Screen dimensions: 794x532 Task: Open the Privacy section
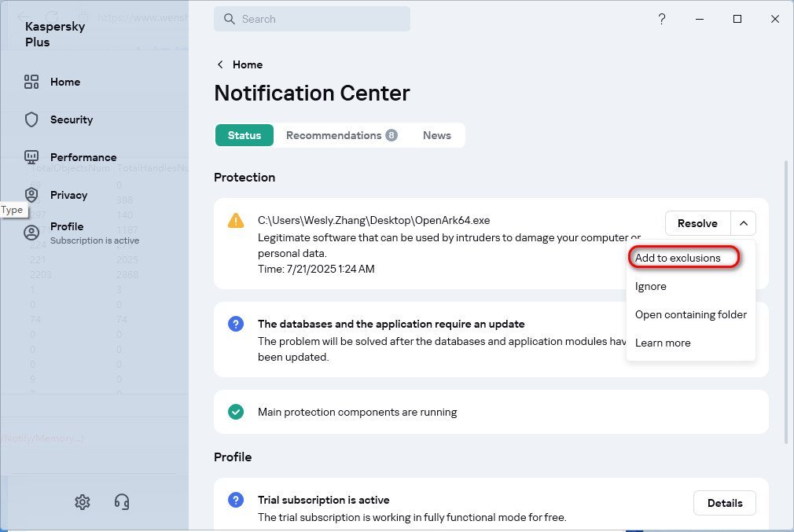point(56,195)
